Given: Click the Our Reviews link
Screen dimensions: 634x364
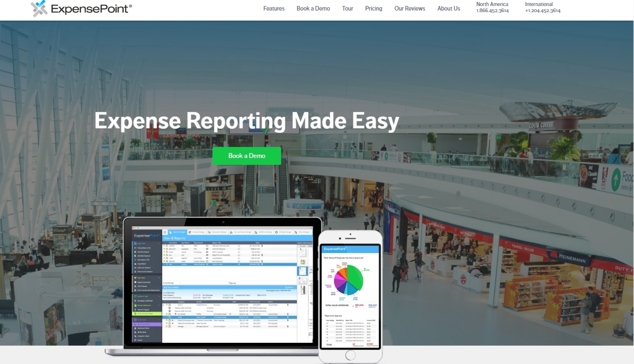Looking at the screenshot, I should point(409,9).
